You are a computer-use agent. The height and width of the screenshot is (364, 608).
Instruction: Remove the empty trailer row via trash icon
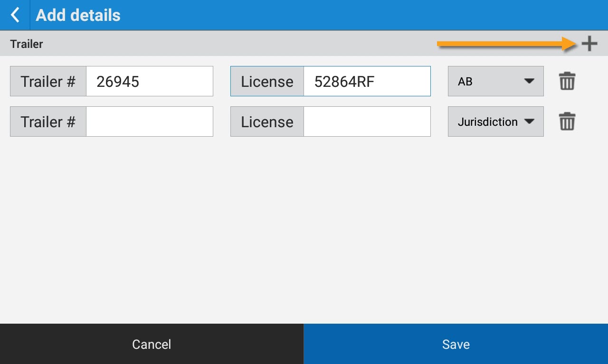click(567, 121)
